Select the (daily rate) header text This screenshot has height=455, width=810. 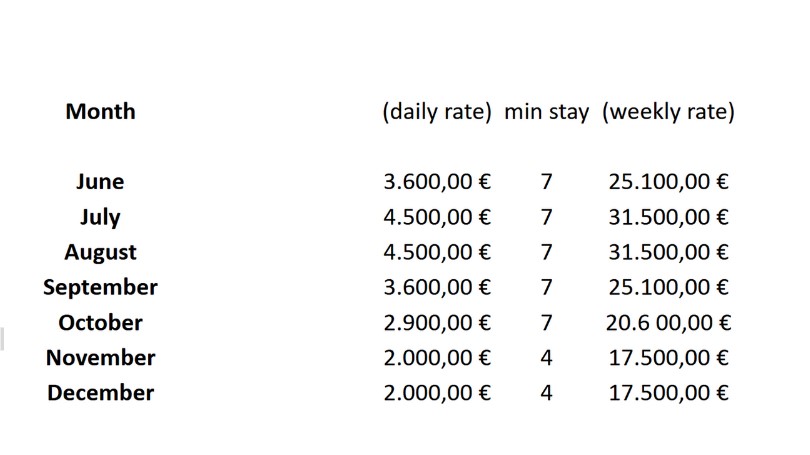(x=437, y=112)
